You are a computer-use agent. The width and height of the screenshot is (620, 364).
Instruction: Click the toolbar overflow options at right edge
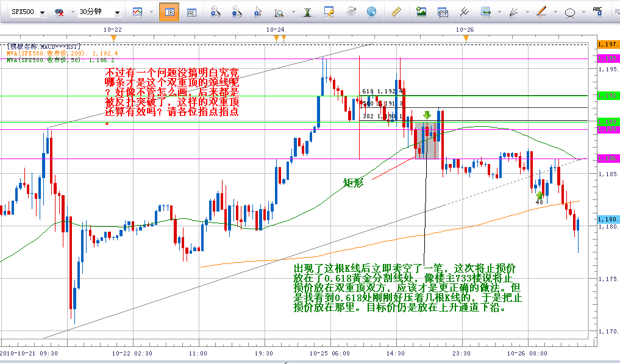pos(616,12)
